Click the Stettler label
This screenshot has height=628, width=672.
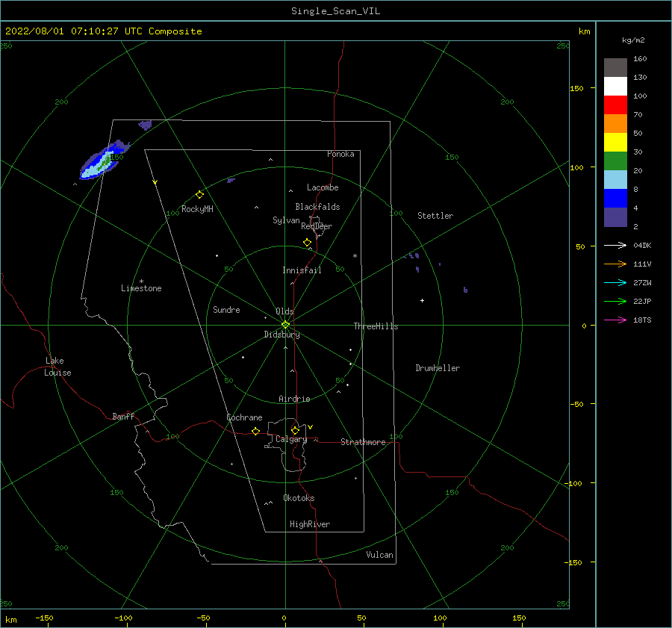(x=435, y=216)
